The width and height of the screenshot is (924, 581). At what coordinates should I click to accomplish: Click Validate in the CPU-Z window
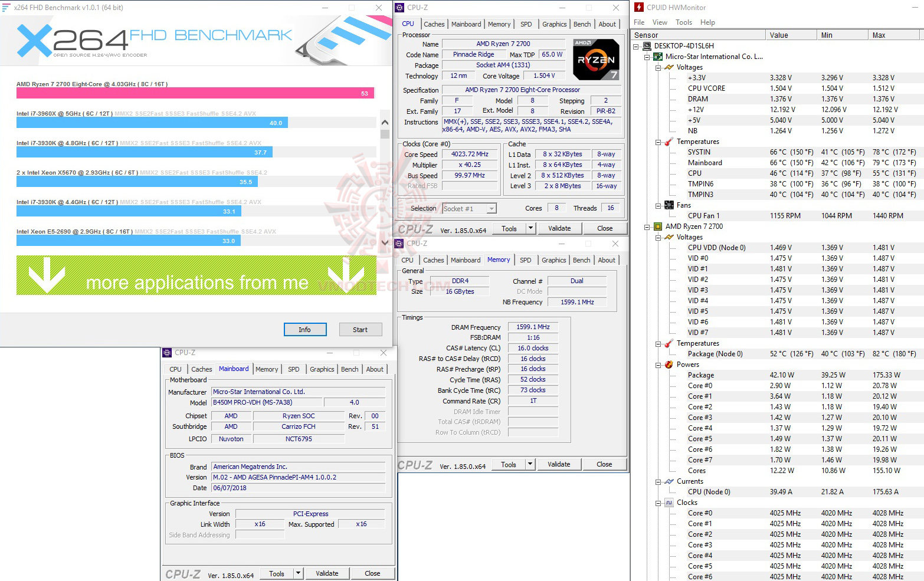[559, 228]
